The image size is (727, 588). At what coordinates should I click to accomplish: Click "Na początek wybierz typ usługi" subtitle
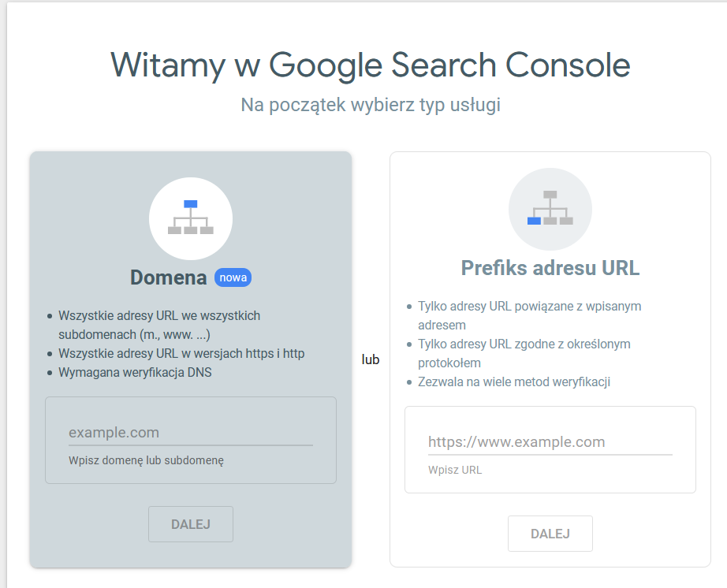(371, 105)
